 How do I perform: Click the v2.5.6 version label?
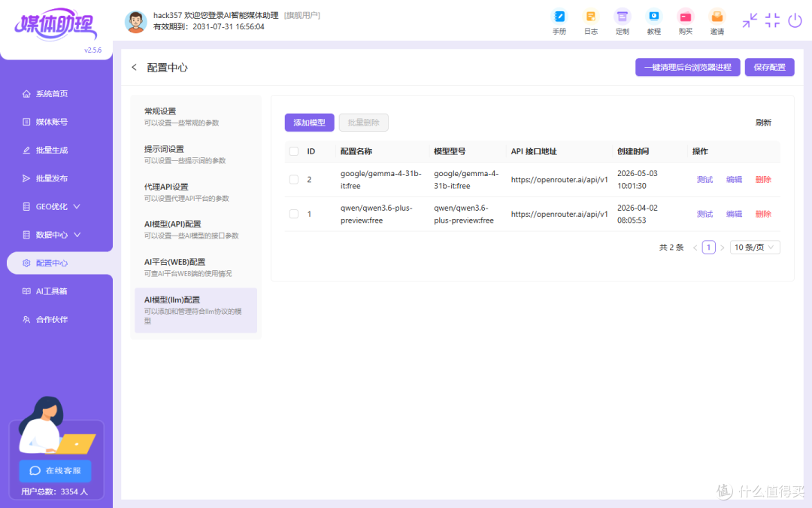pos(92,50)
